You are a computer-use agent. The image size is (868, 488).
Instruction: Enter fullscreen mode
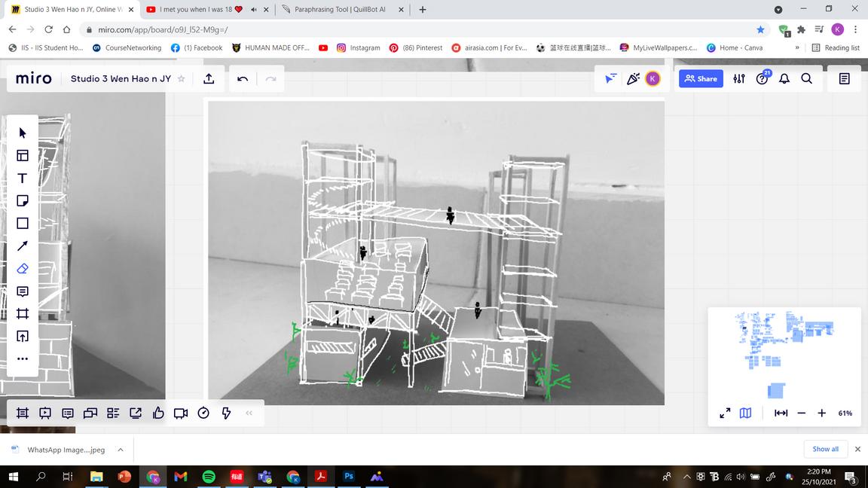(x=725, y=413)
